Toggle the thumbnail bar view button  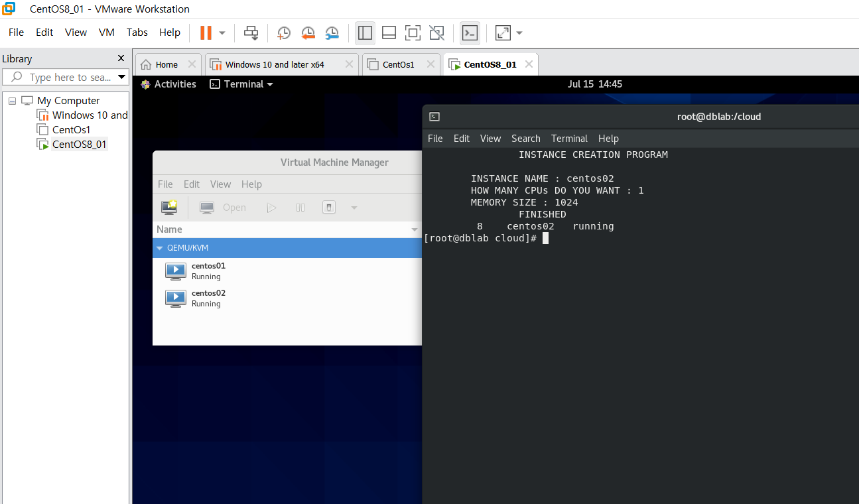pyautogui.click(x=389, y=32)
